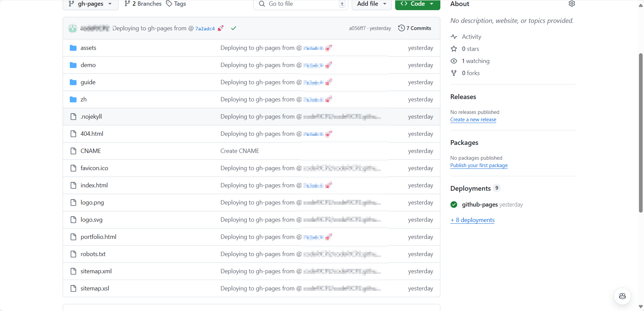Click the guide folder icon
Viewport: 644px width, 311px height.
[x=73, y=82]
